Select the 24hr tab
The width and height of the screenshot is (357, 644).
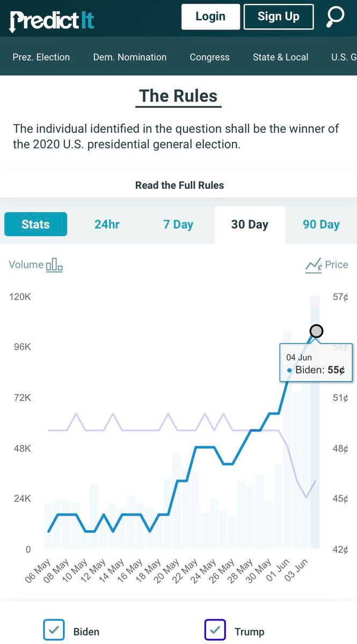(x=107, y=224)
